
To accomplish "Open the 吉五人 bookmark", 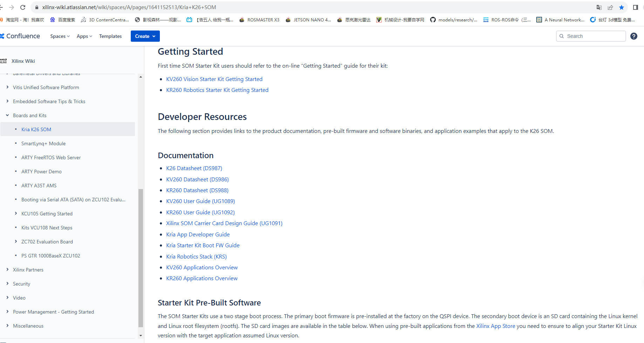I will pyautogui.click(x=210, y=20).
